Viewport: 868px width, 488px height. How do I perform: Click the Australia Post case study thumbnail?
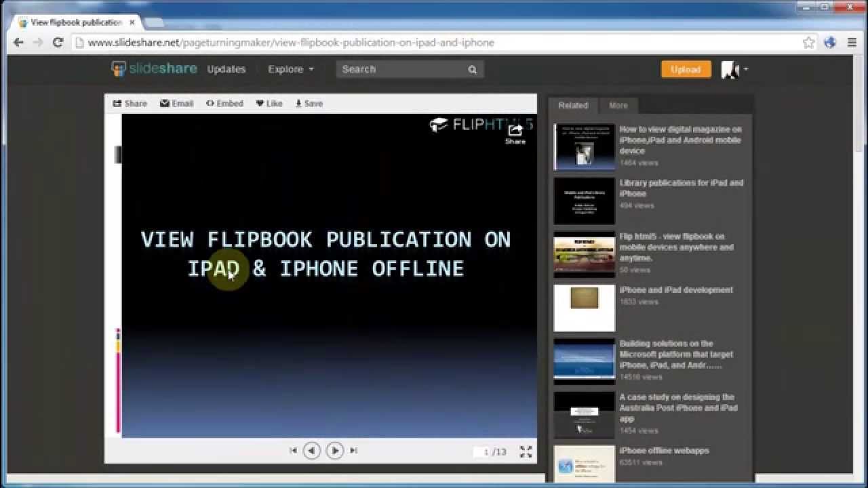(x=584, y=415)
